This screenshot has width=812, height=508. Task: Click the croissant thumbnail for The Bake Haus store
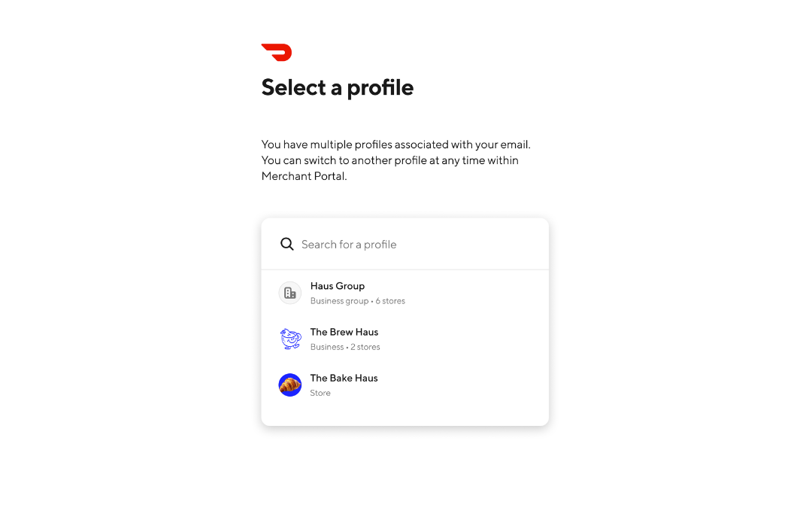tap(289, 385)
